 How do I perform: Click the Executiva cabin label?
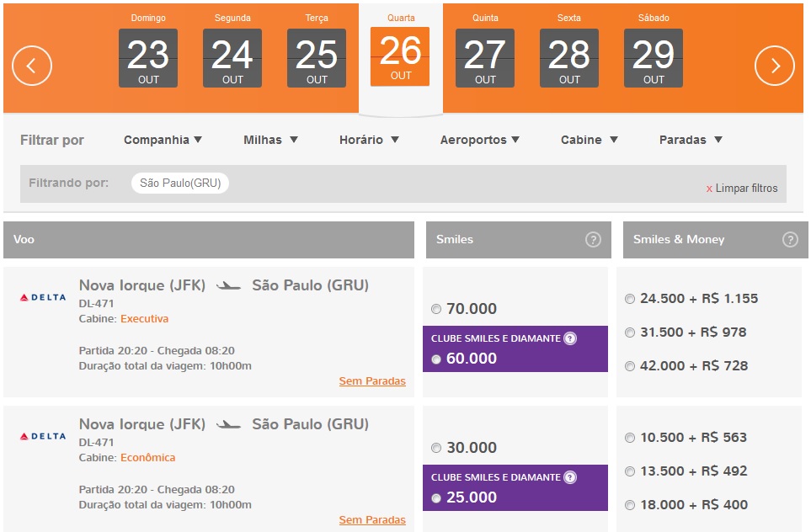(x=144, y=318)
